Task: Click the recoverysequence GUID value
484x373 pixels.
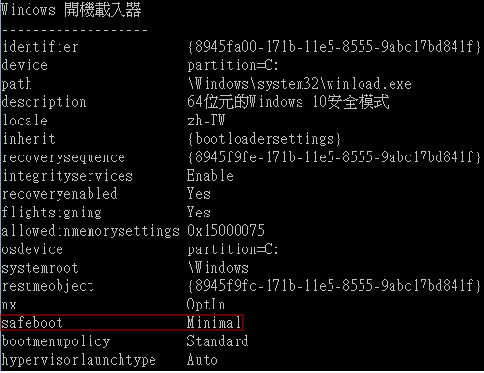Action: click(334, 157)
